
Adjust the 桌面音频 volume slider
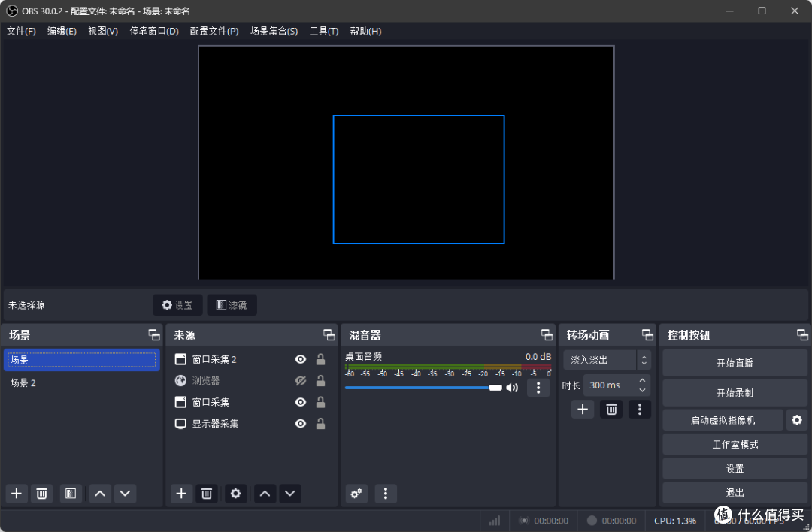pos(423,388)
